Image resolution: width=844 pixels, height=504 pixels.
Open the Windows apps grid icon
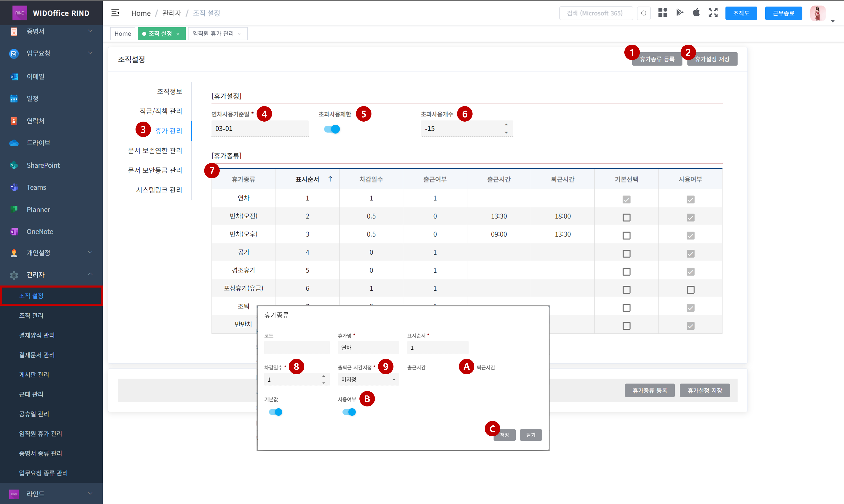[663, 13]
